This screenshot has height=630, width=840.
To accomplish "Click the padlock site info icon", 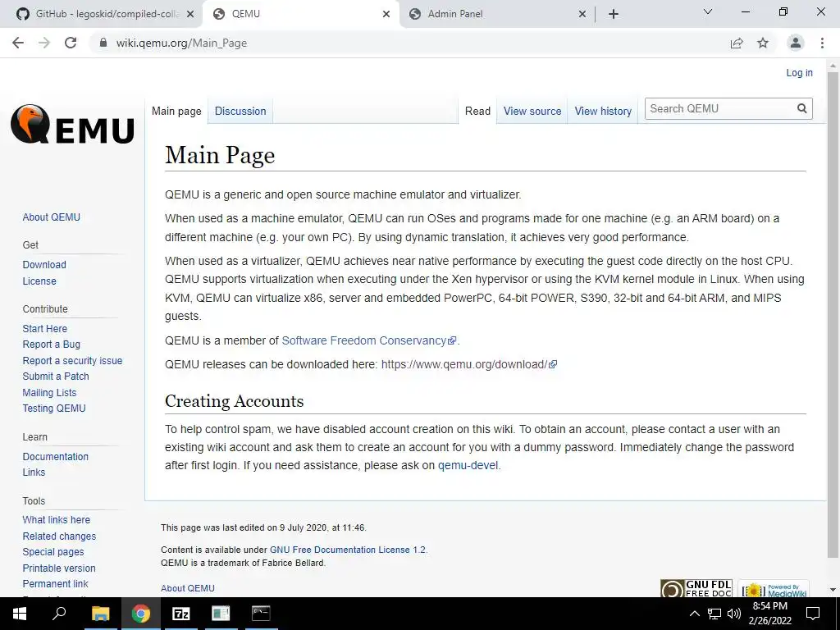I will (x=103, y=43).
